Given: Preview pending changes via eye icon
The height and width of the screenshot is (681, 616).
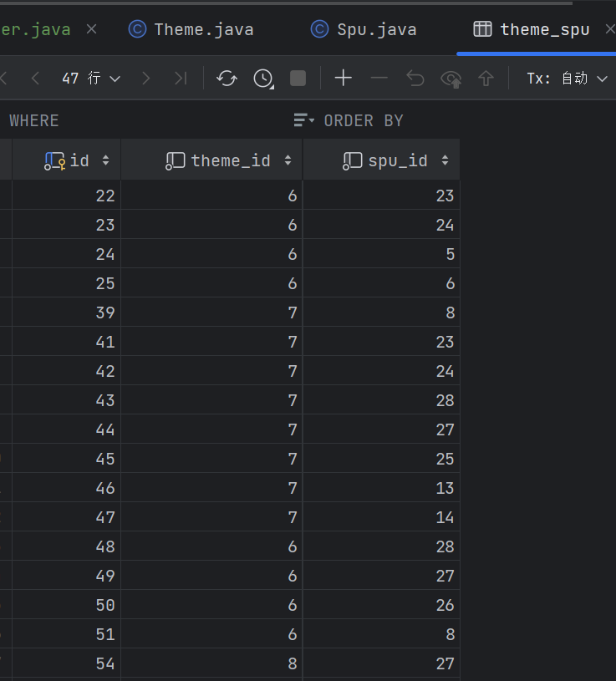Looking at the screenshot, I should click(x=451, y=79).
